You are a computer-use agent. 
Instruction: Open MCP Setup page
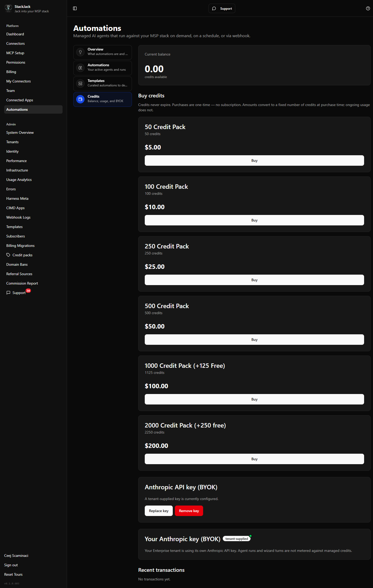pos(33,53)
